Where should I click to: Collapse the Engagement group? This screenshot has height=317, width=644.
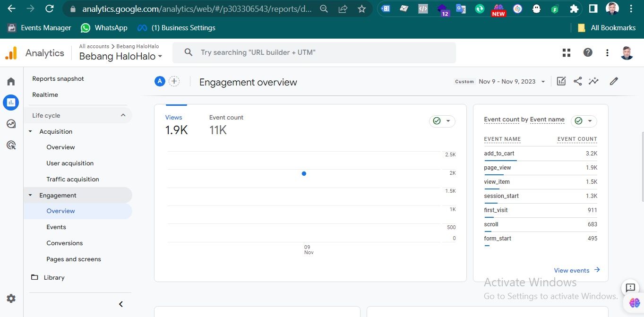pos(31,195)
